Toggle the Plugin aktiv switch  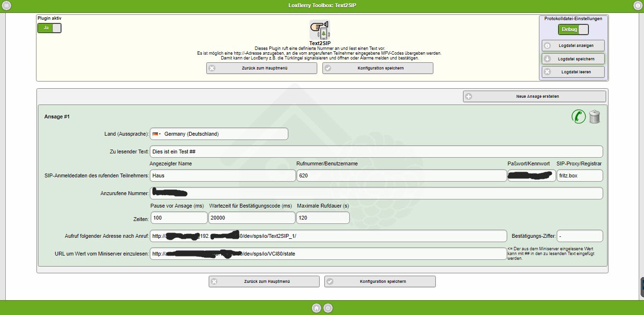click(49, 28)
